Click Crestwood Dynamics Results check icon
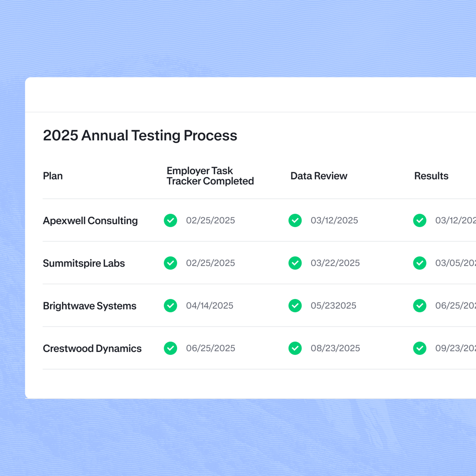Screen dimensions: 476x476 pos(420,348)
